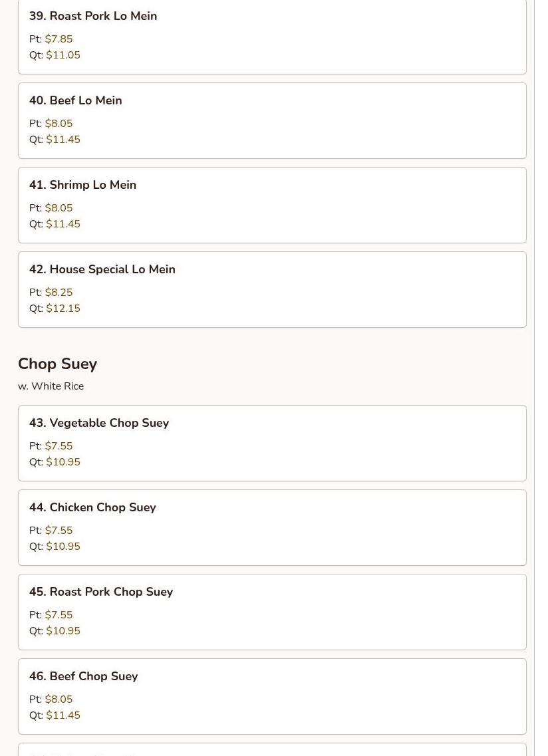Screen dimensions: 548x756
Task: Pick Roast Pork Chop Suey quart price $10.95
Action: click(63, 630)
